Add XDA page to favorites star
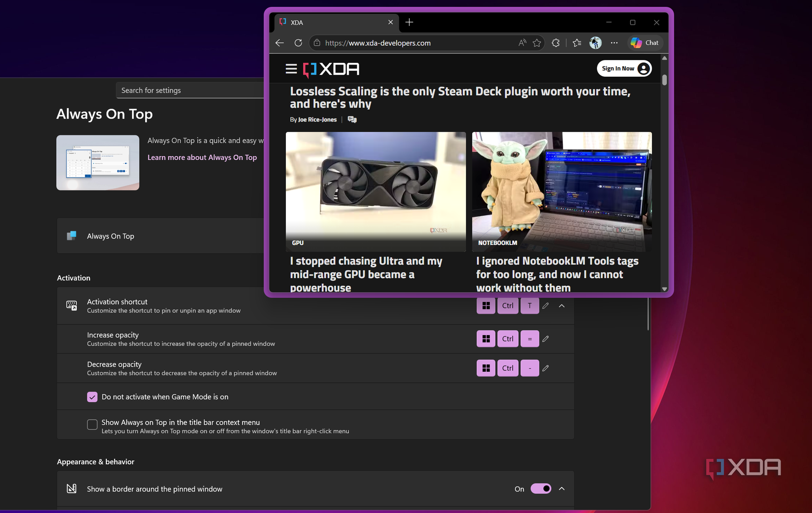The image size is (812, 513). tap(537, 43)
